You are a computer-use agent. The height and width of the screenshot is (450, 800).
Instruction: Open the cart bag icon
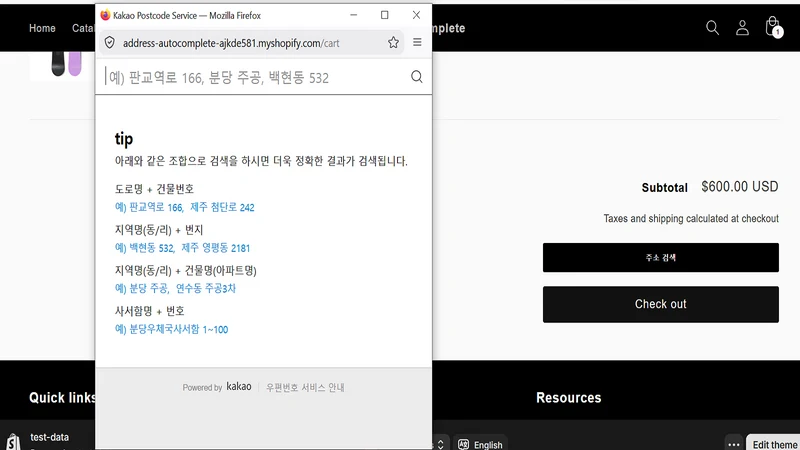click(x=773, y=27)
